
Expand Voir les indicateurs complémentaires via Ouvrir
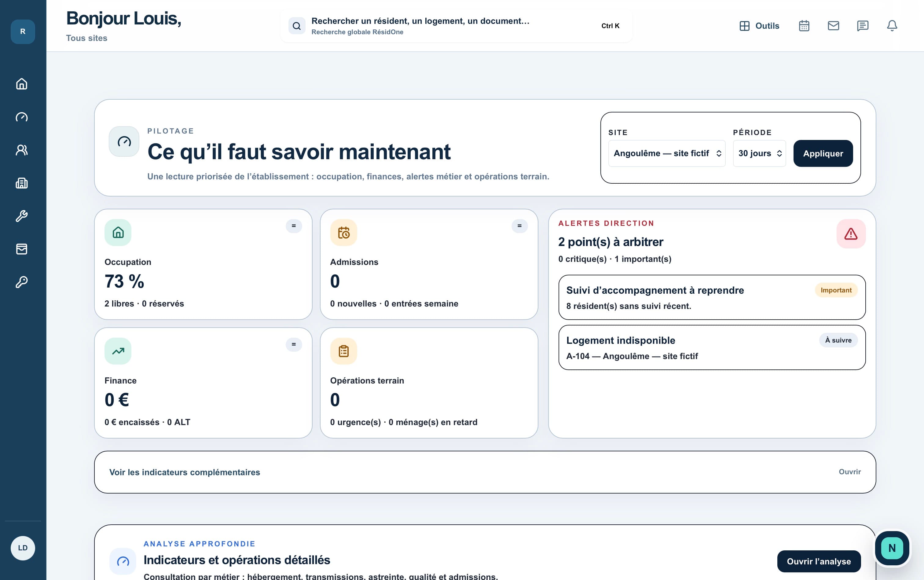849,472
